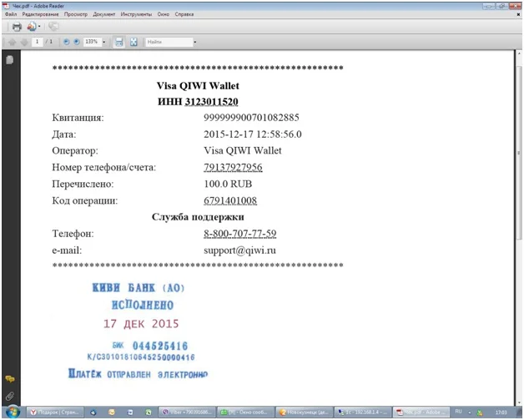Click the zoom out button
Screen dimensions: 524x420
tap(66, 42)
